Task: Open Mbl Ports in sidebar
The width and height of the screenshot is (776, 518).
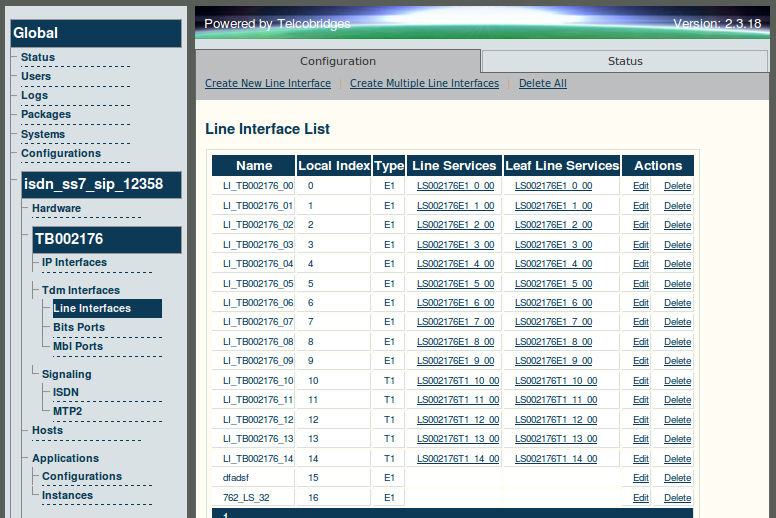Action: (x=78, y=346)
